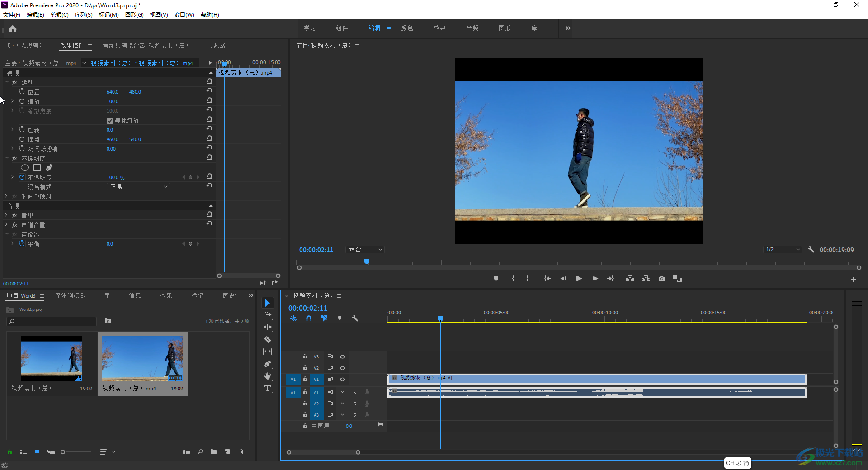Solo track A2
This screenshot has width=868, height=470.
click(x=354, y=404)
